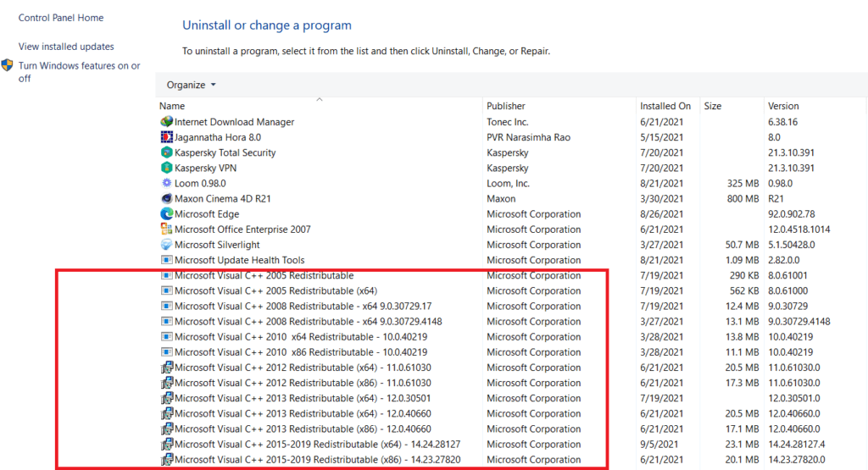Click size value 325 MB
Image resolution: width=868 pixels, height=470 pixels.
tap(743, 183)
